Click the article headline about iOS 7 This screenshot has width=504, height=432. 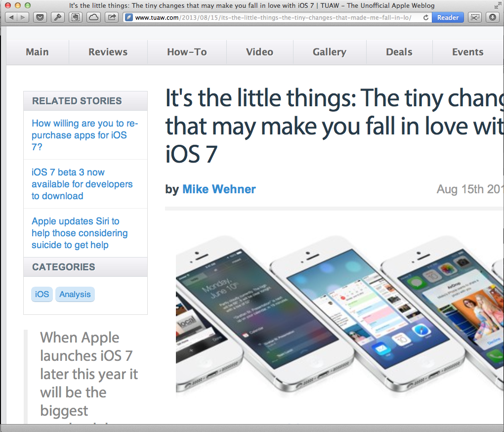pyautogui.click(x=335, y=126)
